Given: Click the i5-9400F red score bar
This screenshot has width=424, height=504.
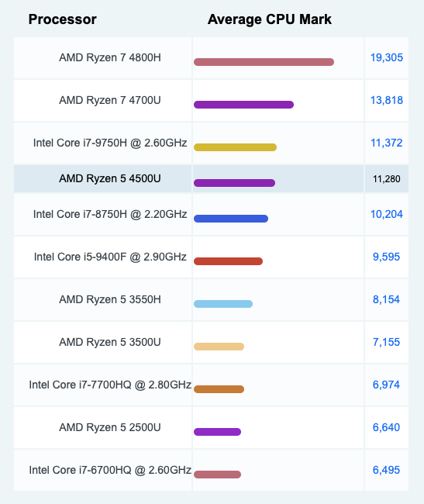Looking at the screenshot, I should point(228,261).
